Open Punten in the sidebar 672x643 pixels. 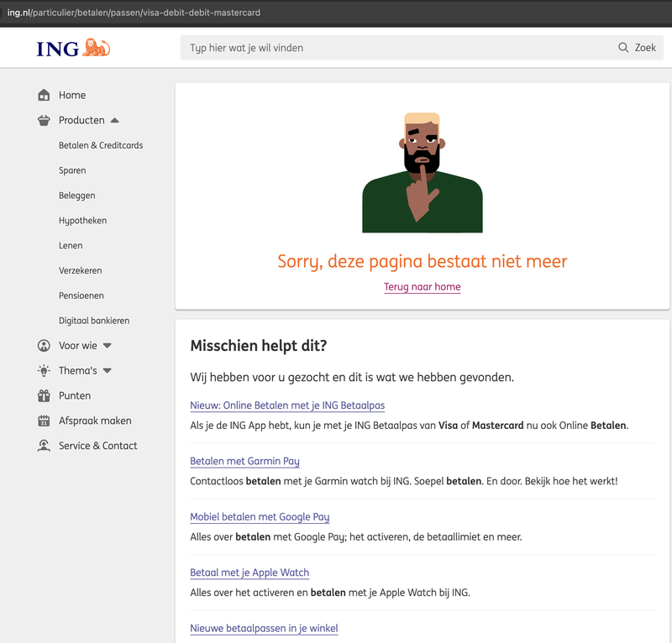pos(75,395)
